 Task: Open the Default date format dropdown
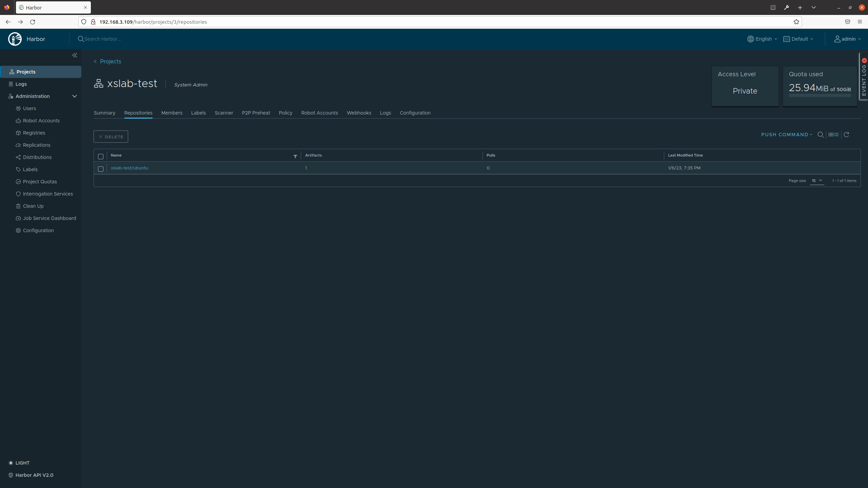pyautogui.click(x=798, y=39)
